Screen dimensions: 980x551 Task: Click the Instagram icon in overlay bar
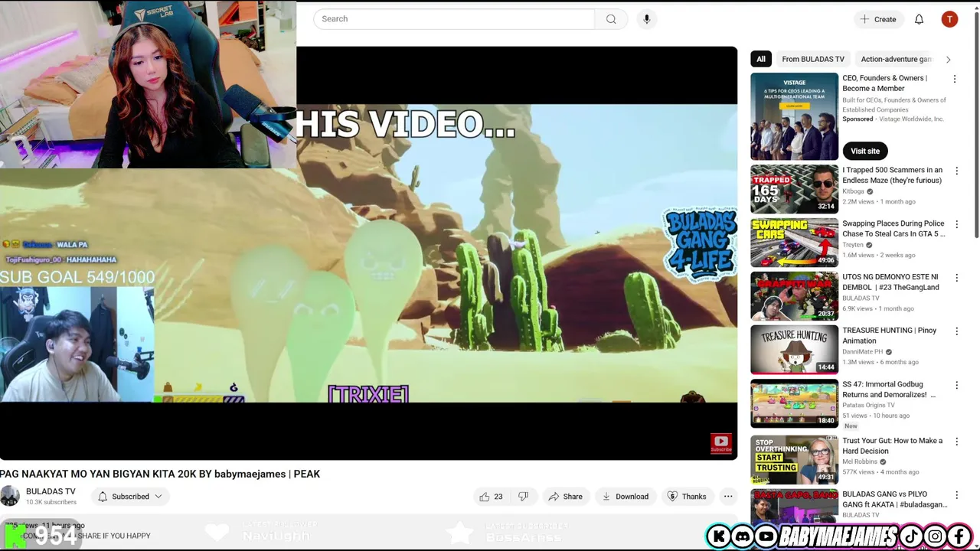[935, 536]
